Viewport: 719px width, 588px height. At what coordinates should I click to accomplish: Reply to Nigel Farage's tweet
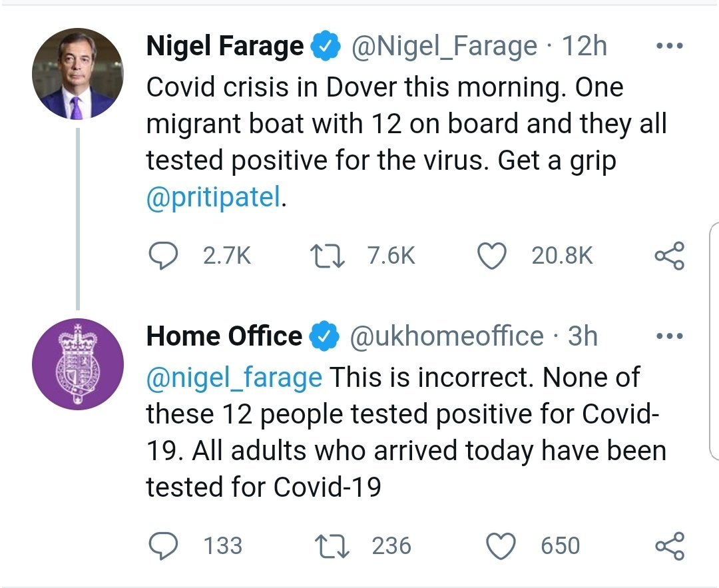tap(160, 256)
